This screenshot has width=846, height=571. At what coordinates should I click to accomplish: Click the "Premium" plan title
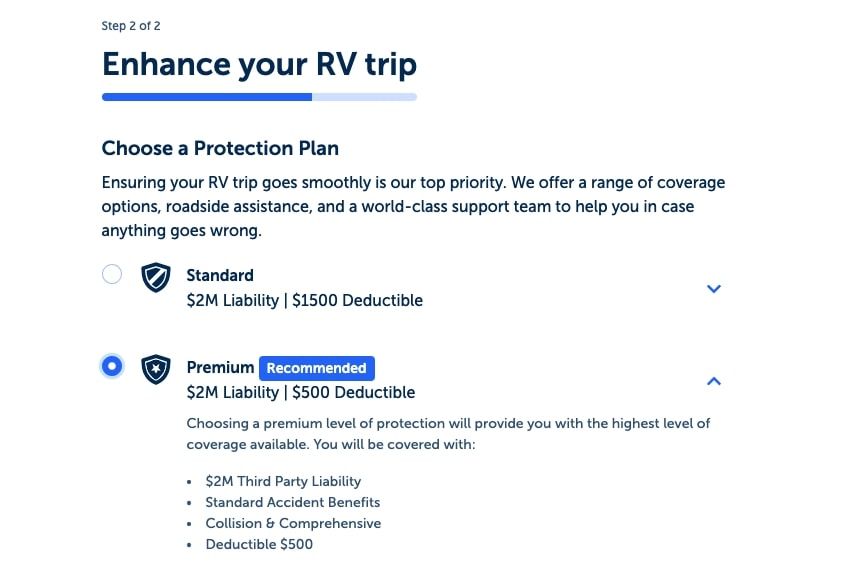[x=220, y=368]
